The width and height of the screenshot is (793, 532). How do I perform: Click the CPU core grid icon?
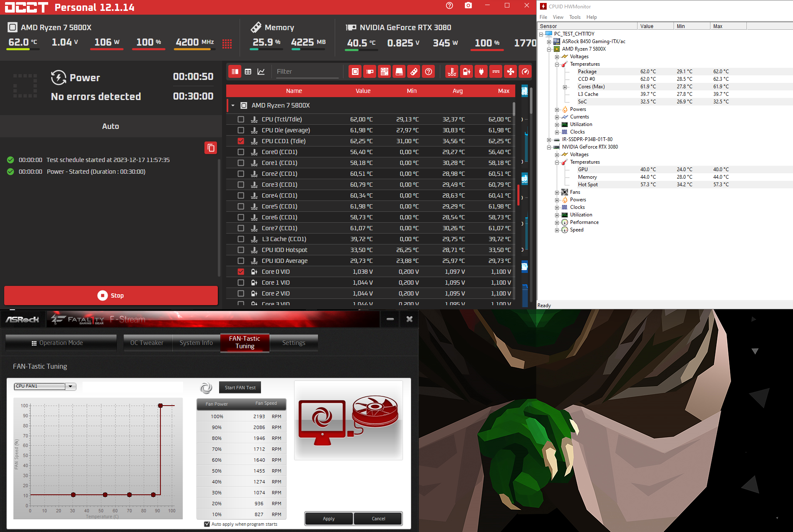(x=227, y=44)
